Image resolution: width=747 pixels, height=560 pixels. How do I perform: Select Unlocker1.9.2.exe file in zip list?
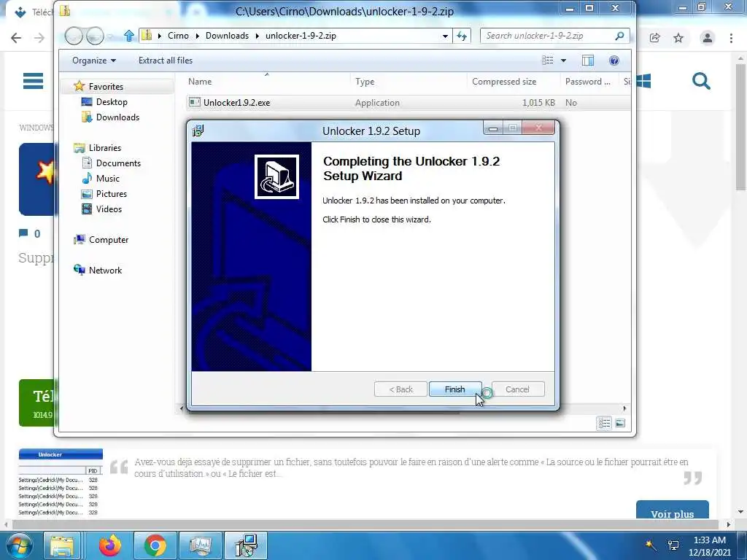click(236, 102)
